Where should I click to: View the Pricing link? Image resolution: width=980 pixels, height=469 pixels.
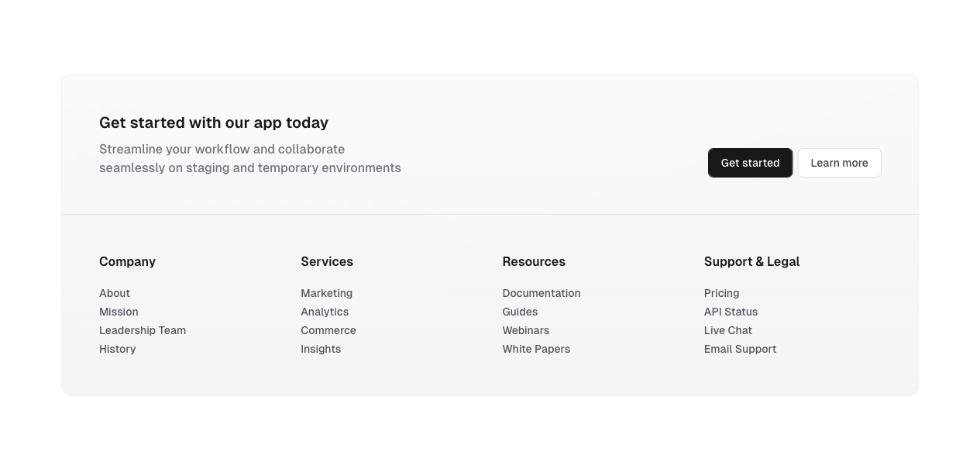point(721,293)
